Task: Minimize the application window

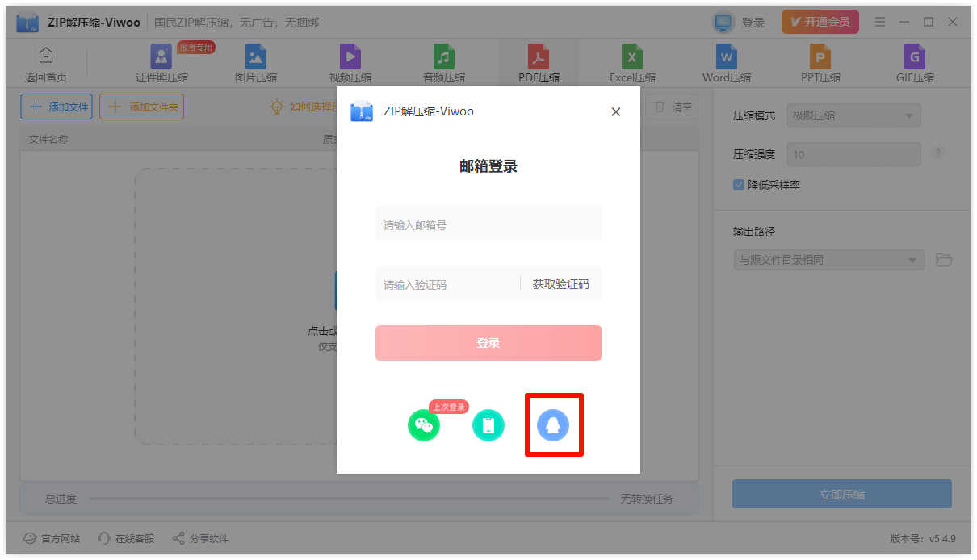Action: tap(904, 22)
